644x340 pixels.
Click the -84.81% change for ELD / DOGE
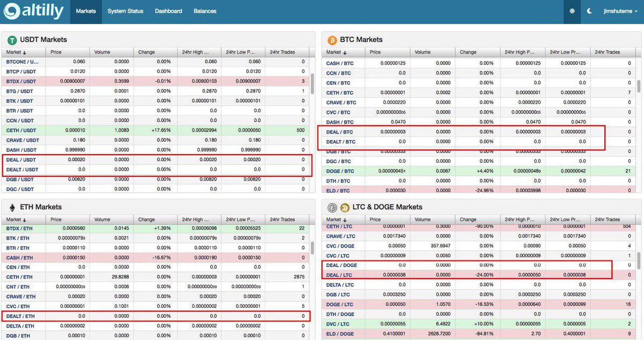click(x=483, y=334)
